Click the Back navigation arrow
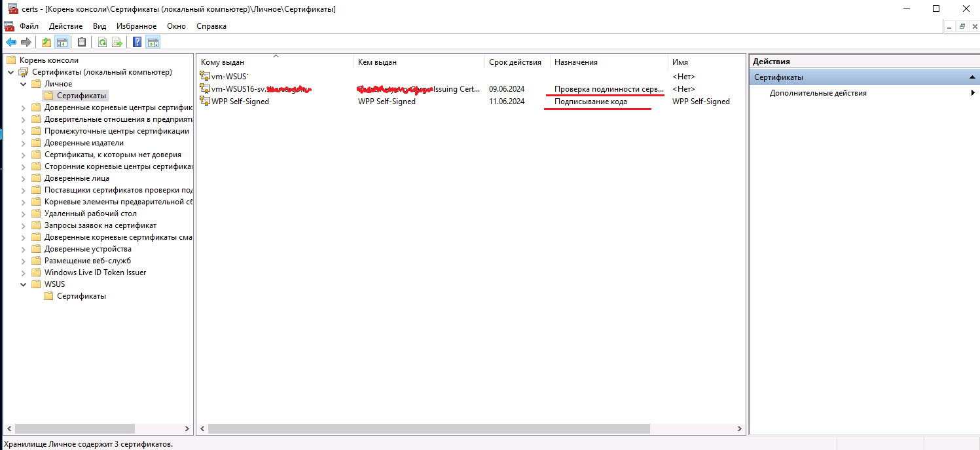Image resolution: width=980 pixels, height=450 pixels. point(10,41)
